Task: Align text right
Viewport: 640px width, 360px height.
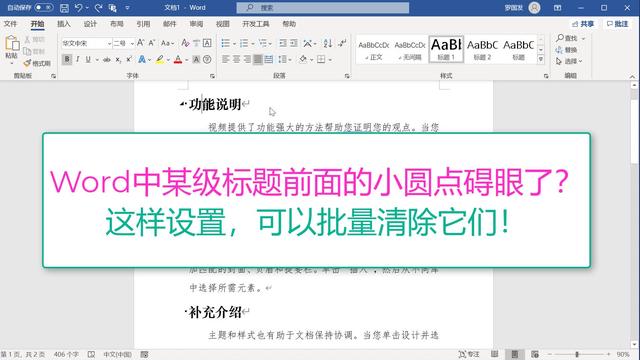Action: point(247,60)
